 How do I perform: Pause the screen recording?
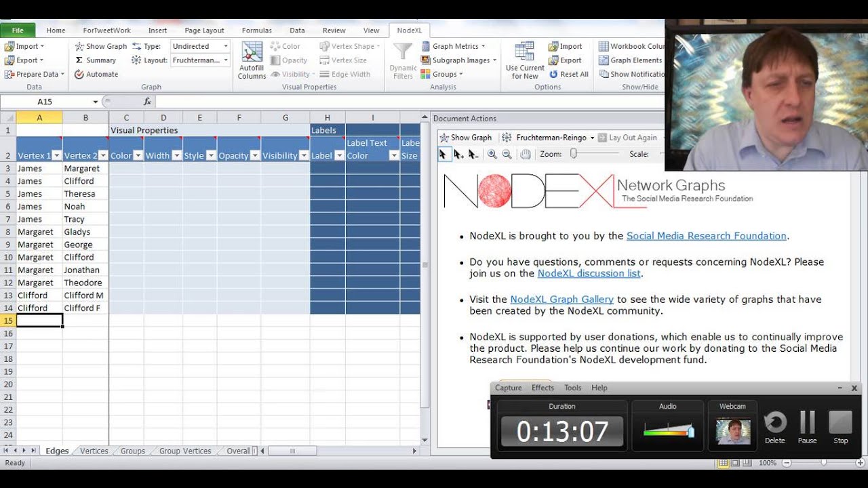pyautogui.click(x=807, y=428)
